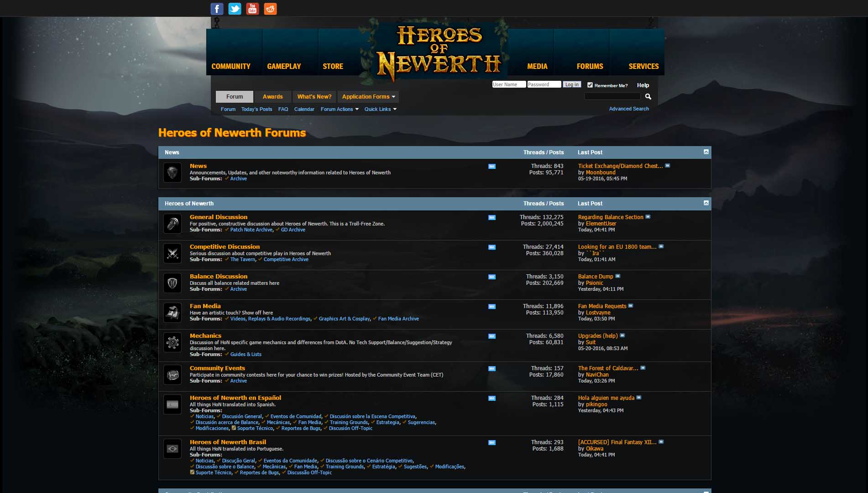
Task: Click the Password input field
Action: pyautogui.click(x=544, y=84)
